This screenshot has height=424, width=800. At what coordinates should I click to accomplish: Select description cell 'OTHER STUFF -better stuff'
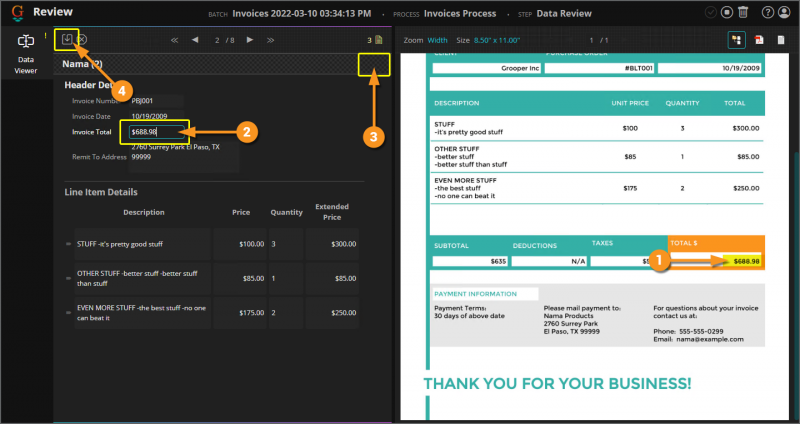coord(142,279)
